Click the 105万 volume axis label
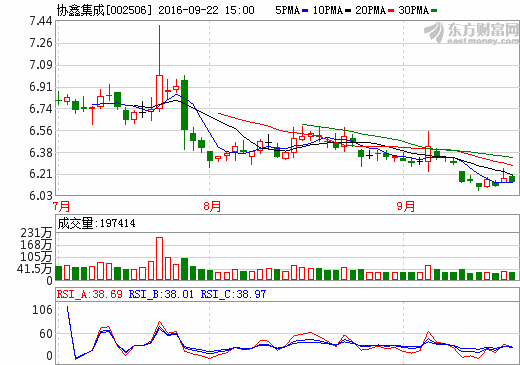Viewport: 520px width, 365px height. click(x=36, y=257)
